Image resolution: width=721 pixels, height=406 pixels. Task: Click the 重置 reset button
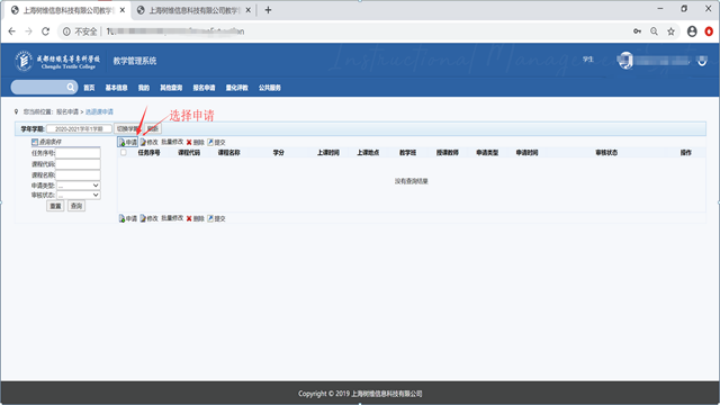tap(55, 206)
